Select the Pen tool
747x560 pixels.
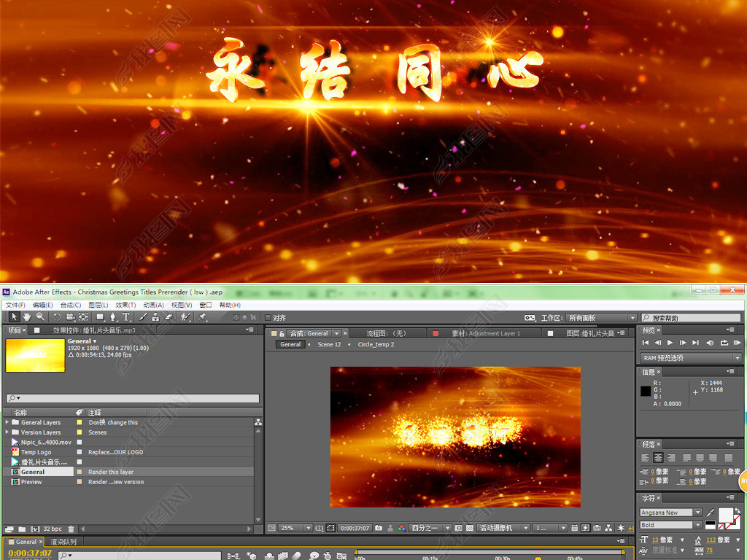(x=113, y=317)
